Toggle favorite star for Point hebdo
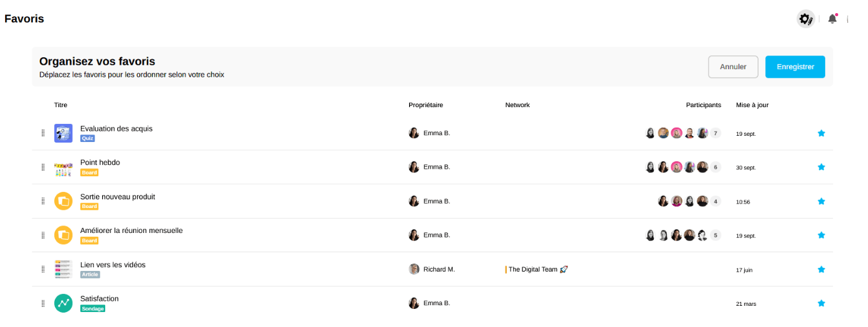The height and width of the screenshot is (327, 868). (x=821, y=167)
